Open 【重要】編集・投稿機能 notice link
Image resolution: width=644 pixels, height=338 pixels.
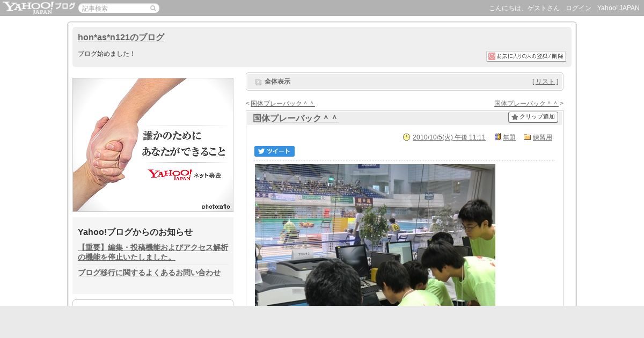153,252
